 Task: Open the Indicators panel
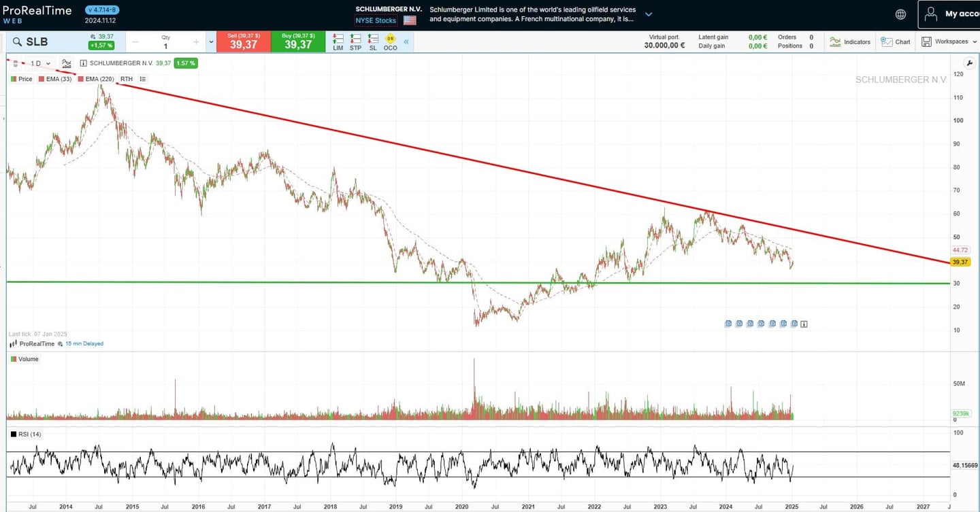[x=849, y=41]
